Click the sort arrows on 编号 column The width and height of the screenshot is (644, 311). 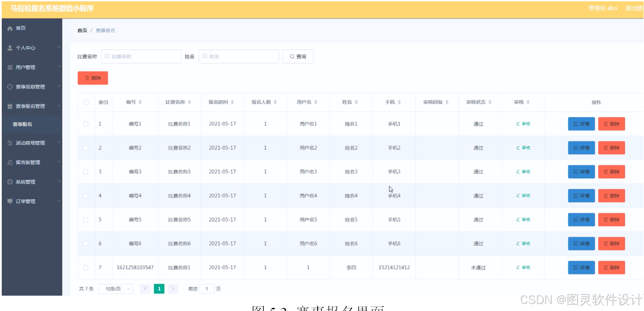click(140, 102)
